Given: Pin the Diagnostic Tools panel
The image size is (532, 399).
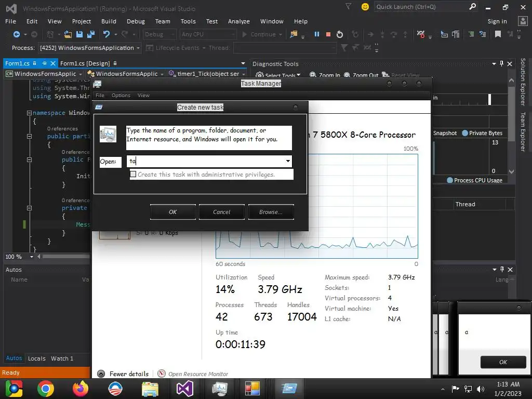Looking at the screenshot, I should (x=502, y=63).
